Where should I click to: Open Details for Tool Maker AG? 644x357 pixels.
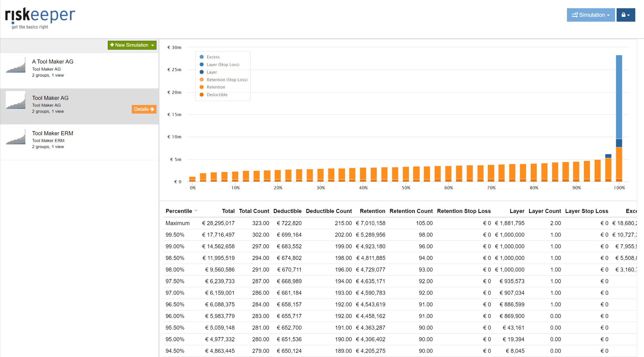click(144, 109)
